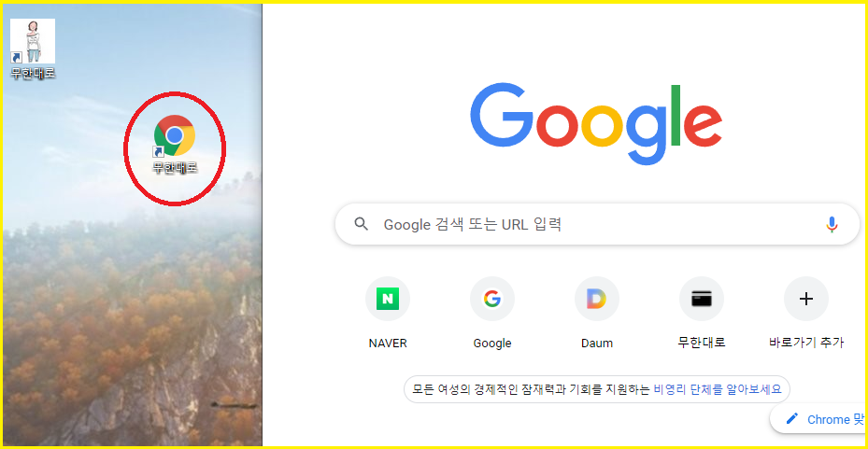The height and width of the screenshot is (449, 868).
Task: Click the microphone voice search icon
Action: (x=832, y=224)
